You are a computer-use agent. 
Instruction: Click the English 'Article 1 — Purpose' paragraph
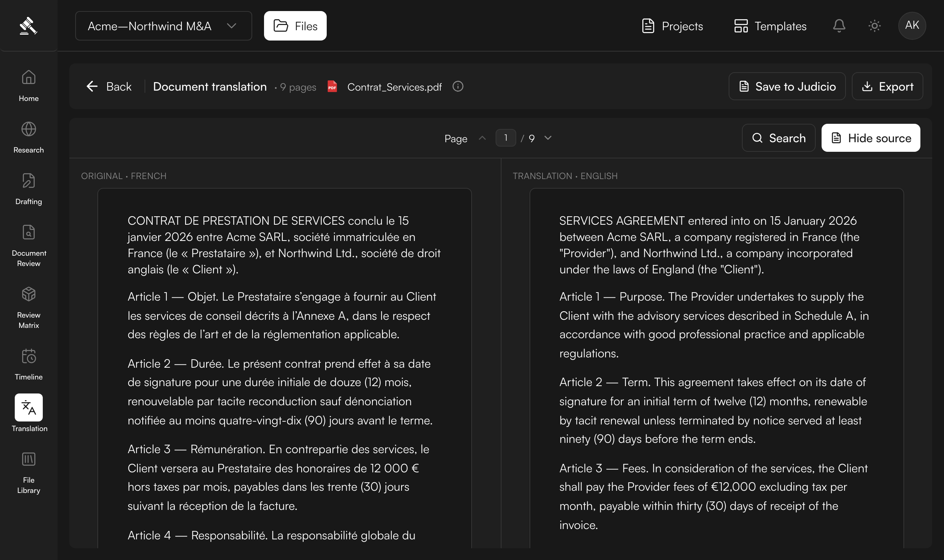[x=714, y=325]
